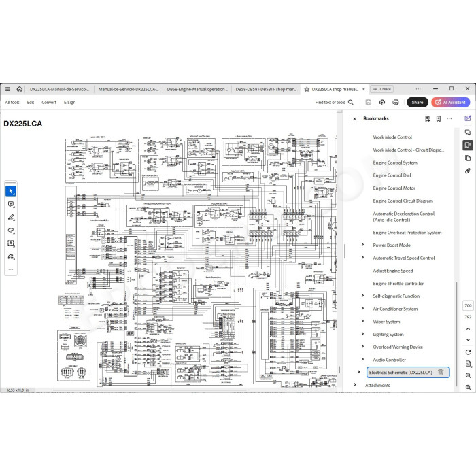Open the E-Sign menu
This screenshot has width=476, height=476.
tap(69, 103)
